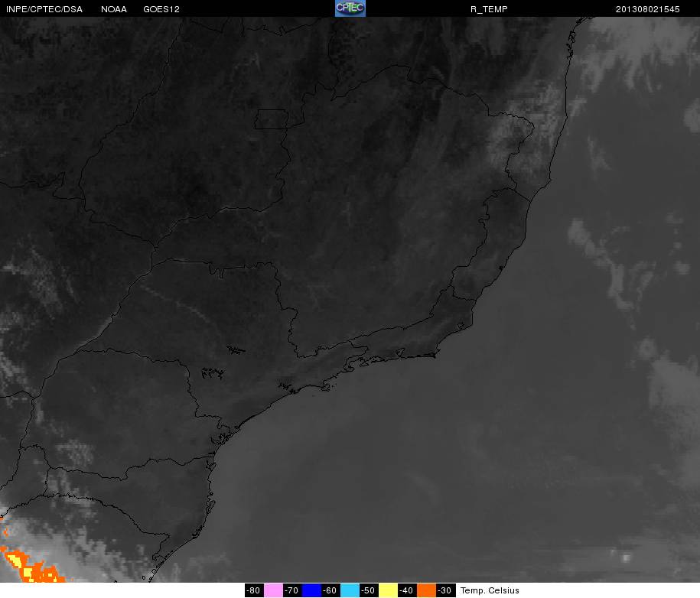Click the 201308021545 timestamp

(x=647, y=8)
